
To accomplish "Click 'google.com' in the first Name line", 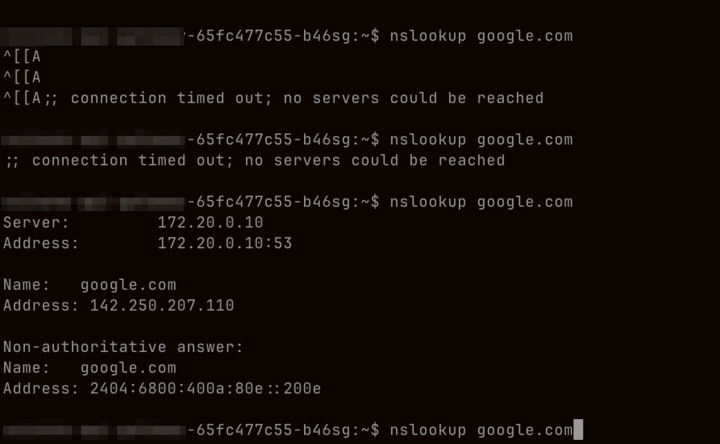I will pyautogui.click(x=128, y=285).
